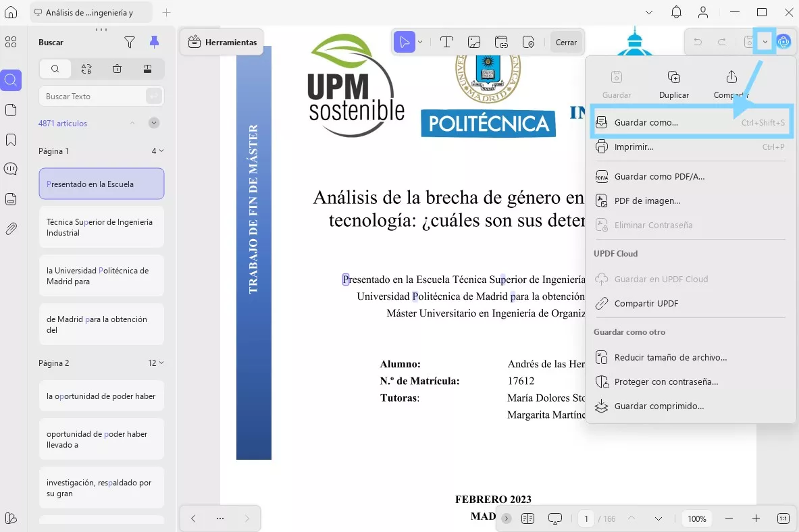The width and height of the screenshot is (799, 532).
Task: Select result 'la oportunidad de poder haber'
Action: (101, 396)
